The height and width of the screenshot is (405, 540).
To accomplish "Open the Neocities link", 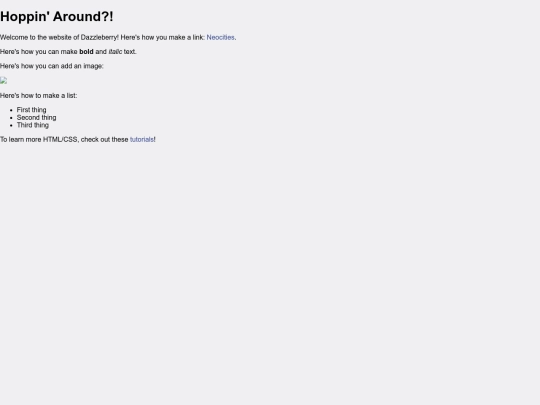I will [x=220, y=37].
